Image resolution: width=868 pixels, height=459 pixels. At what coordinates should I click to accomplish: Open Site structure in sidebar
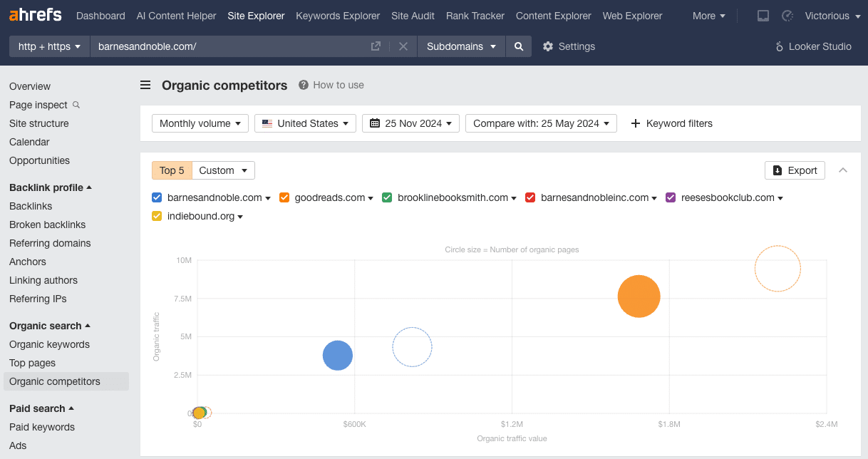39,123
